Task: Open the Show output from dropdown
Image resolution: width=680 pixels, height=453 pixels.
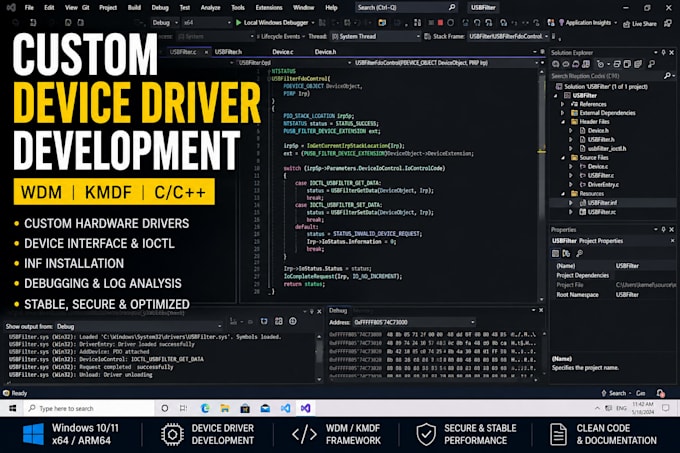Action: pos(139,326)
